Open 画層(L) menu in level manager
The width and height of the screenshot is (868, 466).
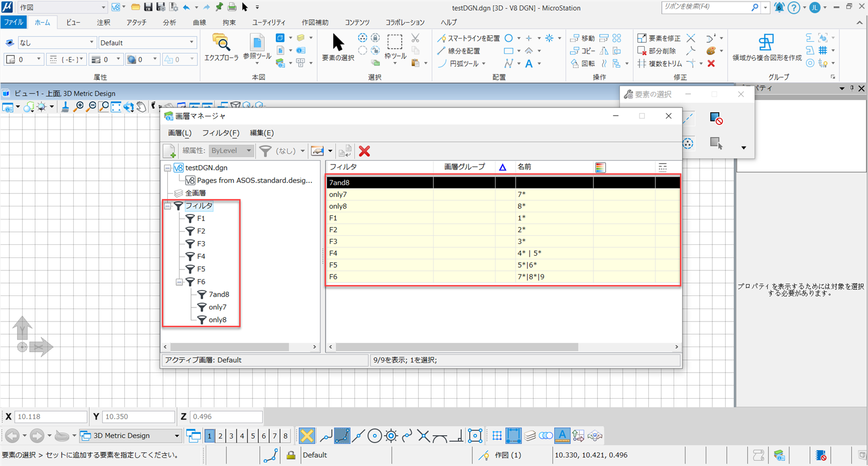(180, 133)
